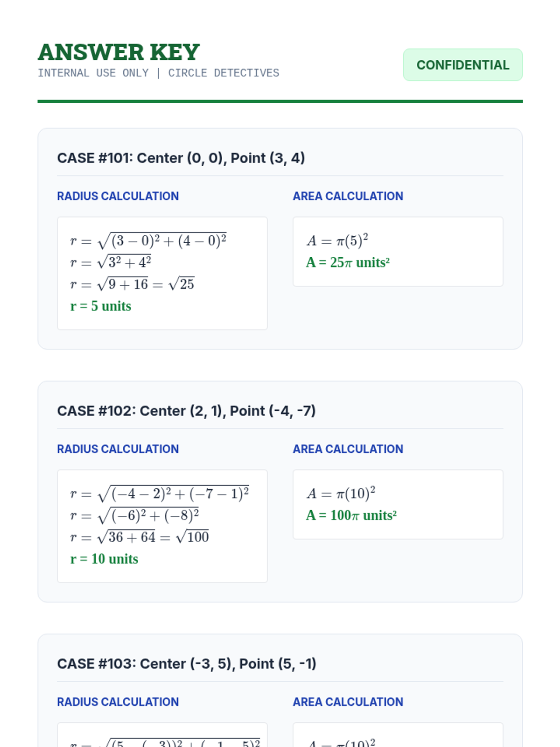560x747 pixels.
Task: Click the A = 25π units² answer
Action: click(348, 262)
